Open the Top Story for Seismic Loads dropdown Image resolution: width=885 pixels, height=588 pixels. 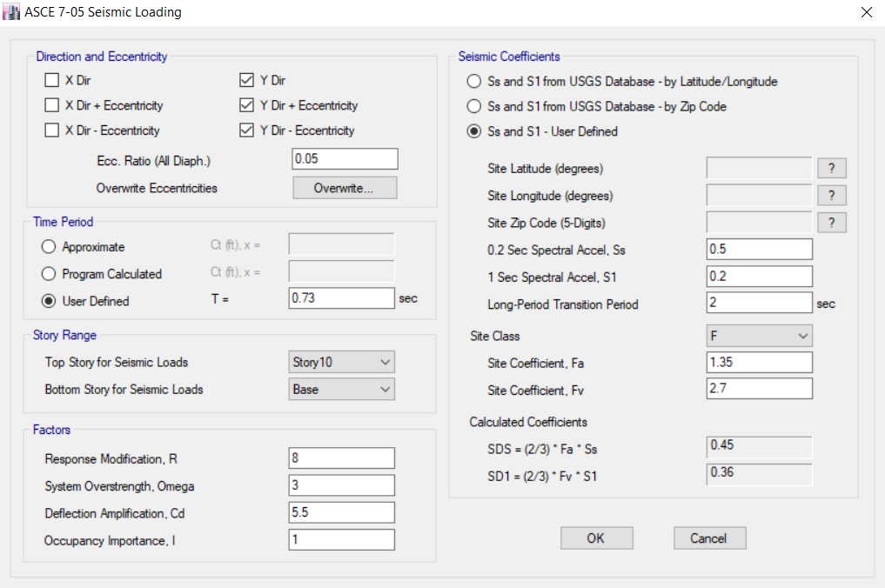[341, 363]
